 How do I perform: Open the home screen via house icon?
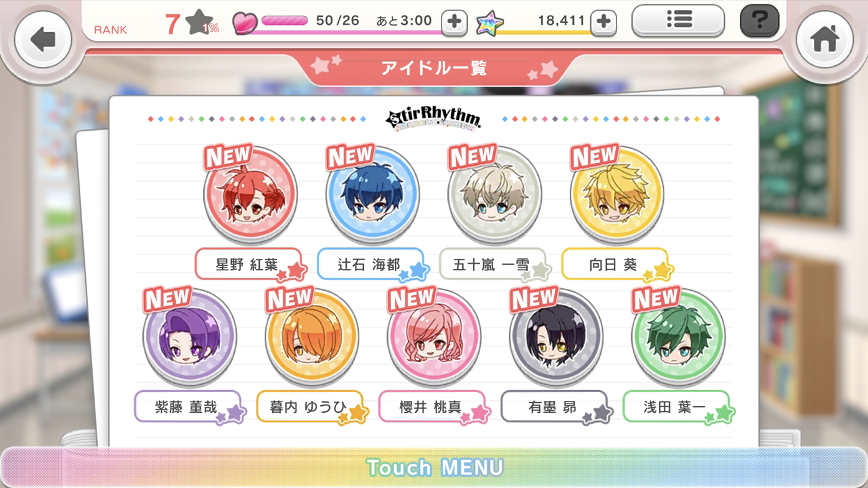(824, 39)
